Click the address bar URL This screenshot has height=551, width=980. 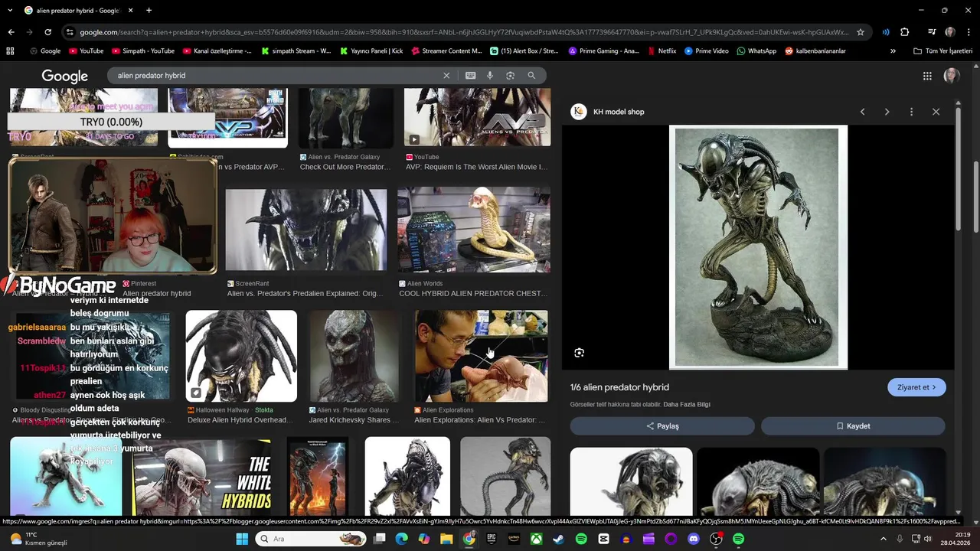click(463, 32)
